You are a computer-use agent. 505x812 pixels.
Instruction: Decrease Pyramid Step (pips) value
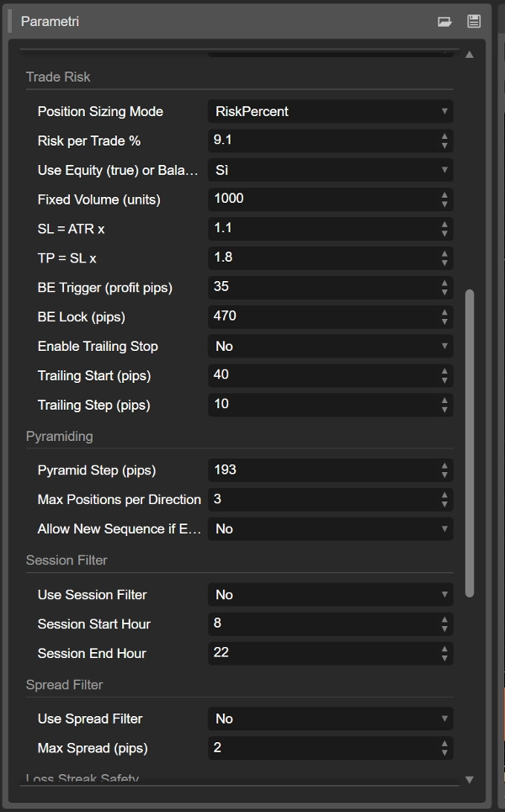[444, 475]
